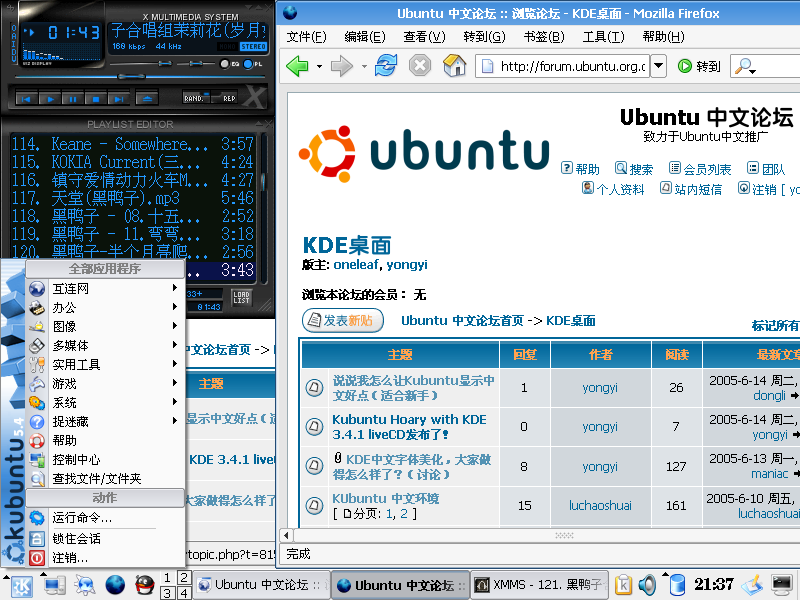This screenshot has height=600, width=800.
Task: Click the Firefox Stop loading icon
Action: coord(420,66)
